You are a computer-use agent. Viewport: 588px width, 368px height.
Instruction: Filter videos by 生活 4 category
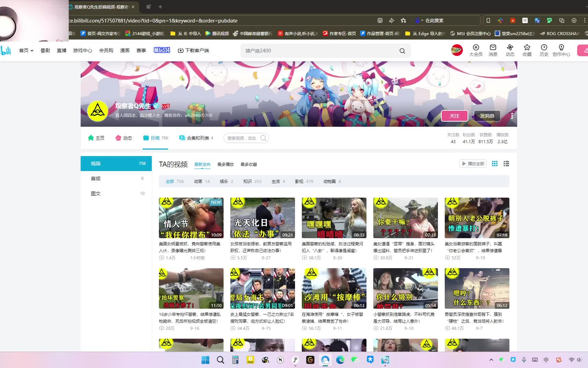click(x=278, y=182)
